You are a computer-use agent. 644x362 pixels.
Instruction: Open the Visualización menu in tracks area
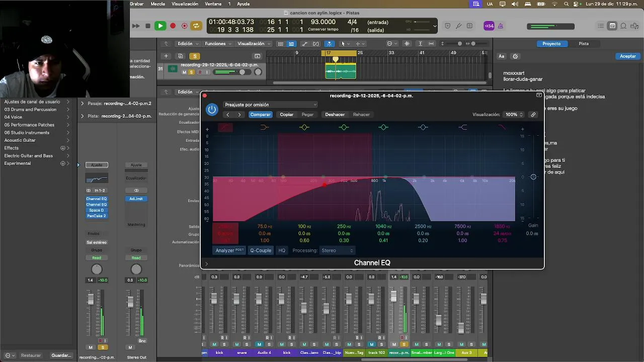click(x=254, y=44)
